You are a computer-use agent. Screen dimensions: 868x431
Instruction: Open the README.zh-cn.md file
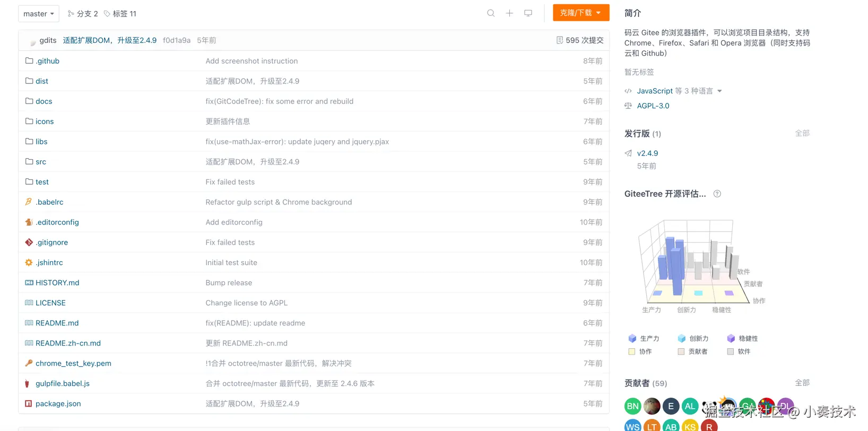pos(68,343)
